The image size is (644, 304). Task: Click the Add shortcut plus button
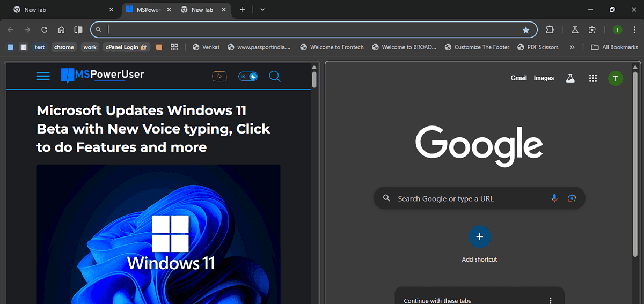tap(480, 236)
